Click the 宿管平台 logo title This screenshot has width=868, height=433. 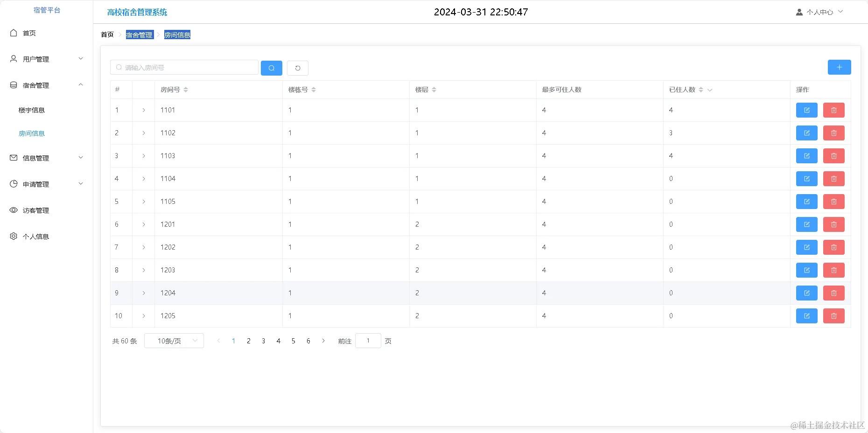47,10
